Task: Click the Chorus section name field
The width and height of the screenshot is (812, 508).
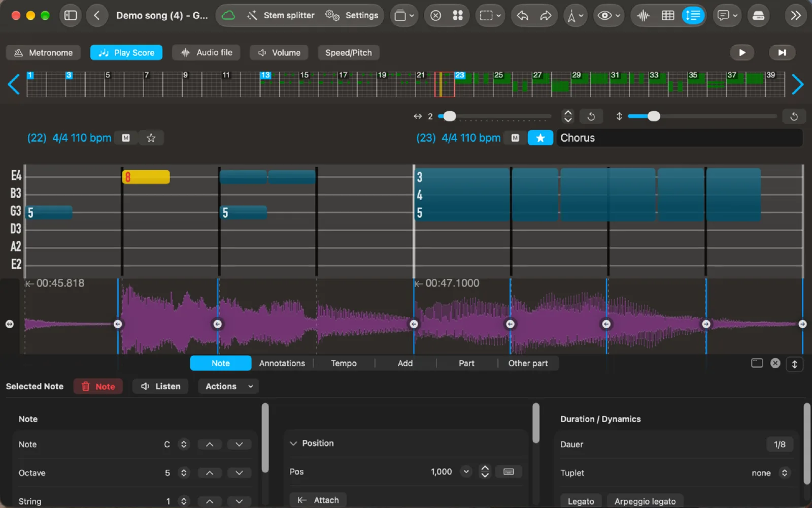Action: click(680, 138)
